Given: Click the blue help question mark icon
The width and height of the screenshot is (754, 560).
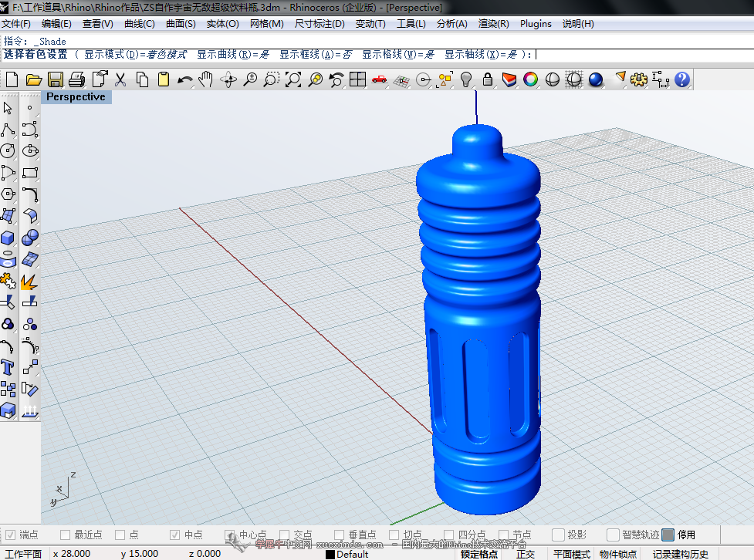Looking at the screenshot, I should point(682,79).
